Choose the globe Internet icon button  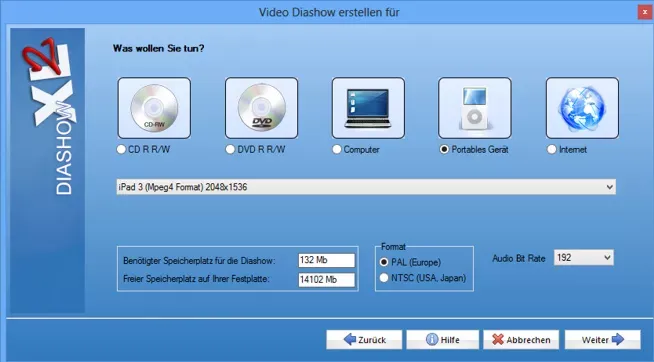(582, 108)
